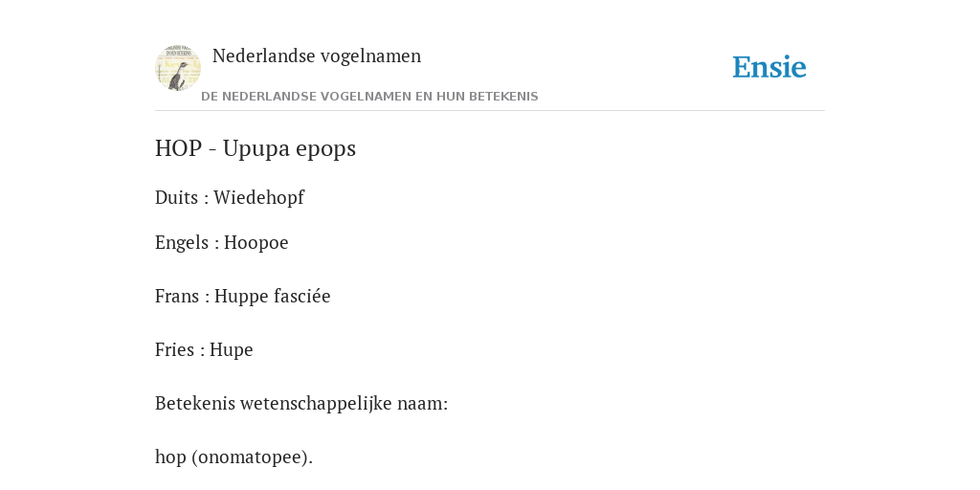The image size is (980, 490).
Task: Click the bird avatar thumbnail
Action: [178, 68]
